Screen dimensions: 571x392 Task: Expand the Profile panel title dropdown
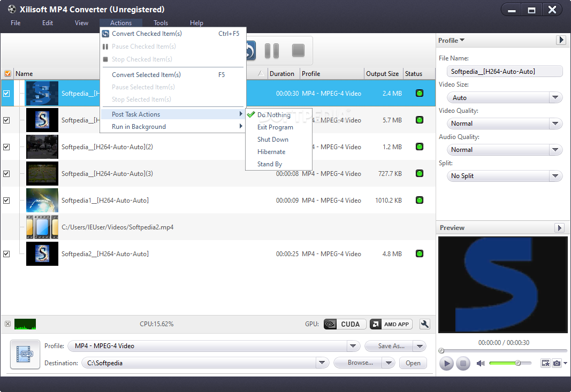(451, 41)
